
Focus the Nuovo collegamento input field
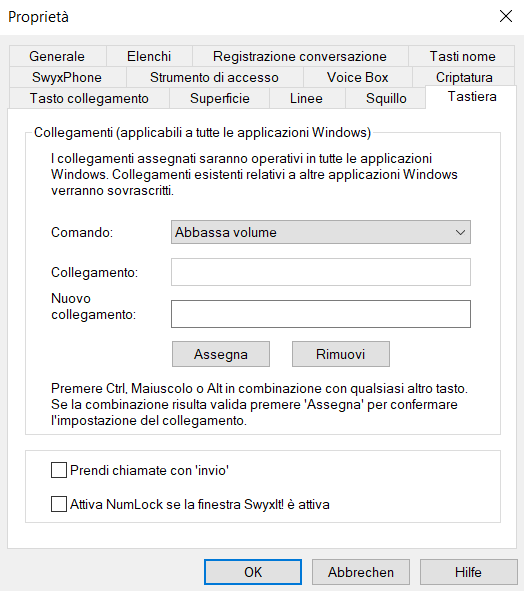pos(321,314)
